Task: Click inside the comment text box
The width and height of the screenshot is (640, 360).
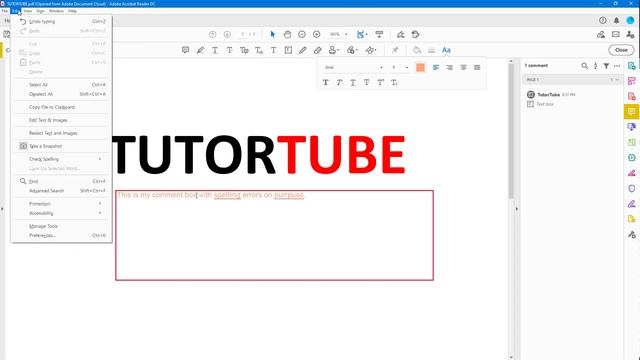Action: click(274, 236)
